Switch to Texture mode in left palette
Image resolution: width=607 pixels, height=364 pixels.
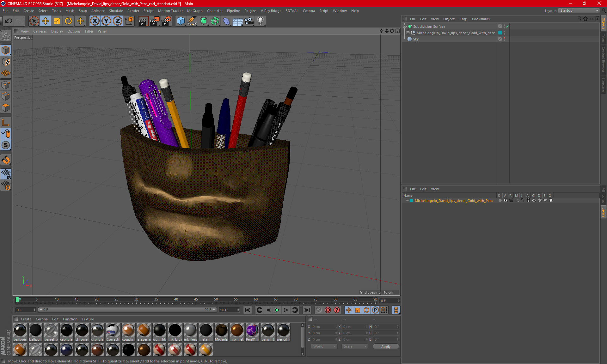6,62
